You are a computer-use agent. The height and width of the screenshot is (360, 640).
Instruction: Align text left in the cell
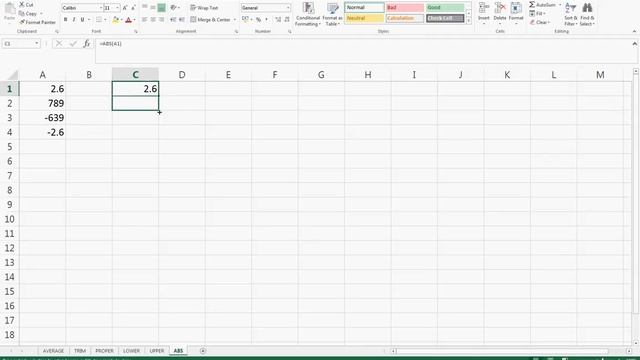click(x=144, y=20)
